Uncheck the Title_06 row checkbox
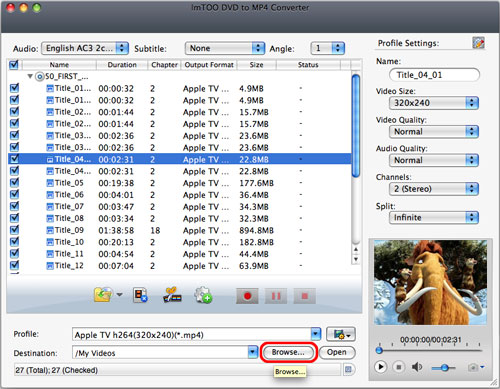 (14, 194)
